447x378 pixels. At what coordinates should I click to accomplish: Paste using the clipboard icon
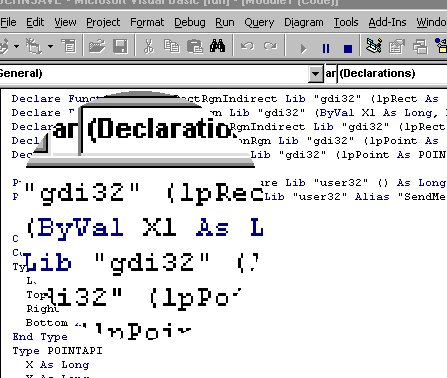(194, 46)
